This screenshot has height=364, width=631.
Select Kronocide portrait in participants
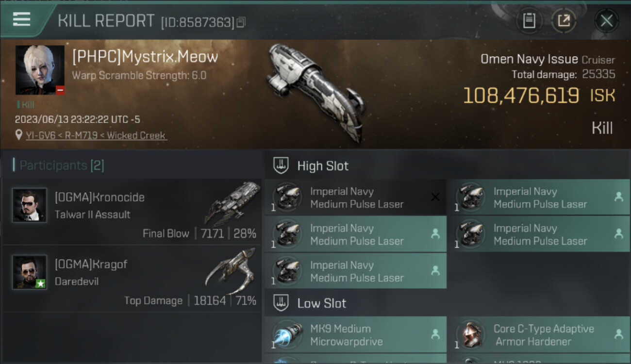pyautogui.click(x=30, y=205)
